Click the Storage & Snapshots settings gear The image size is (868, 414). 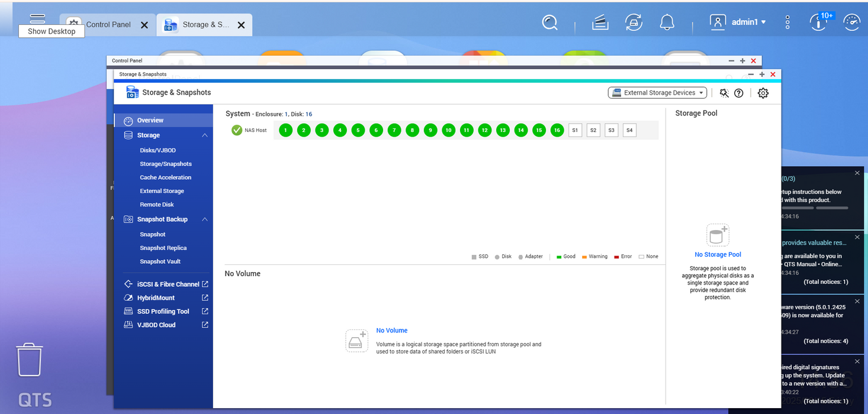click(x=763, y=93)
